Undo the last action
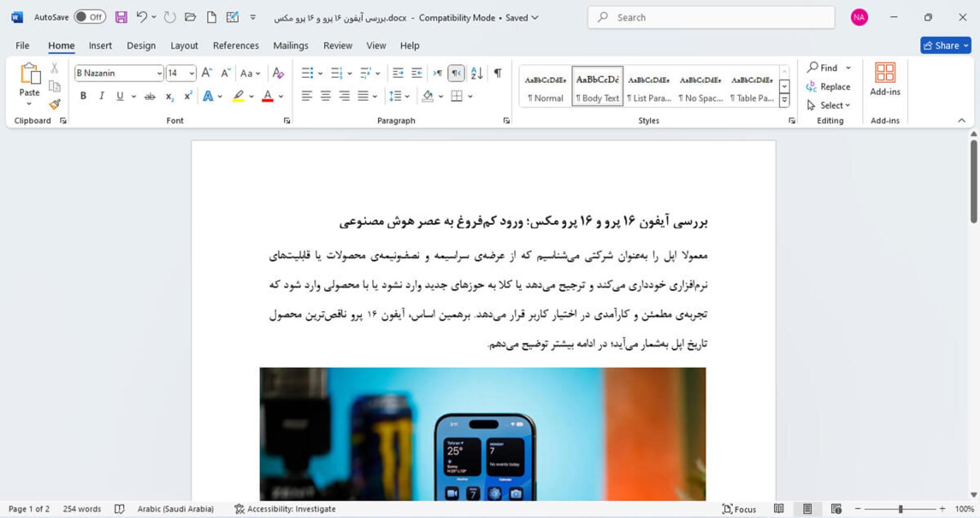 pyautogui.click(x=141, y=17)
